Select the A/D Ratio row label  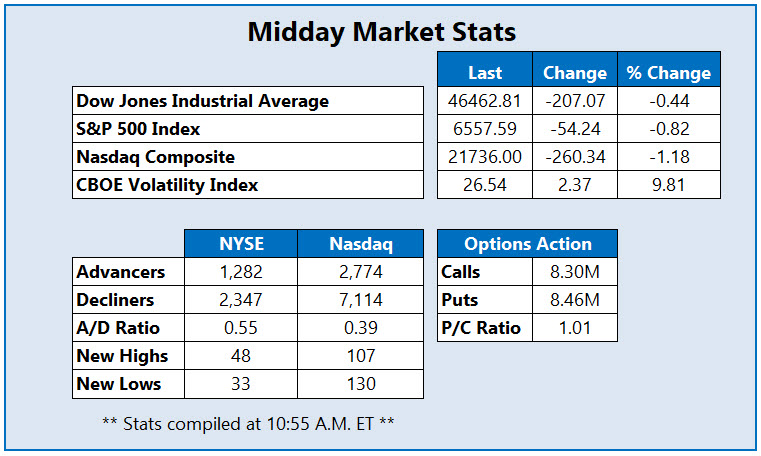pos(118,328)
